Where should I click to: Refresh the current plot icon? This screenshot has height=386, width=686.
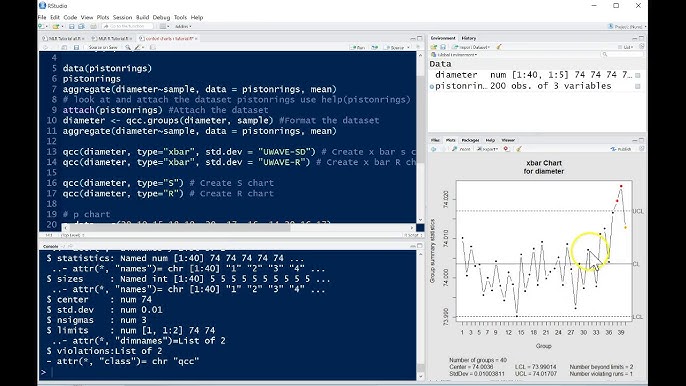coord(641,149)
